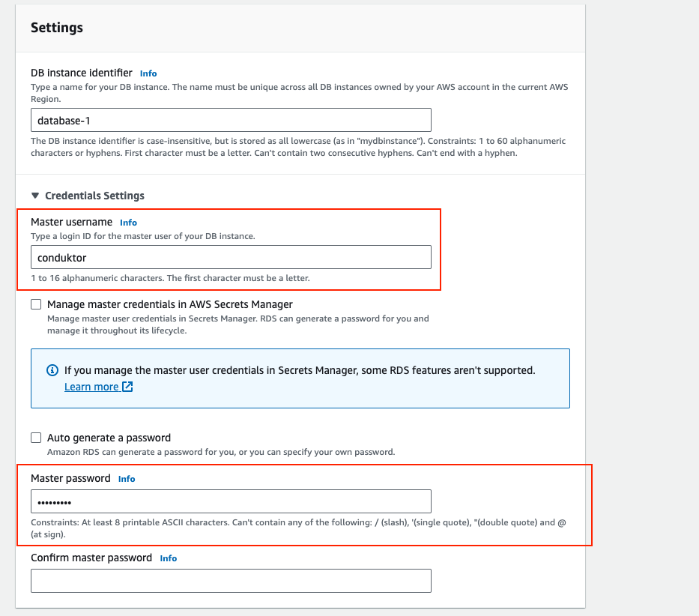Viewport: 699px width, 616px height.
Task: Click the Info link next to Confirm master password
Action: [x=168, y=558]
